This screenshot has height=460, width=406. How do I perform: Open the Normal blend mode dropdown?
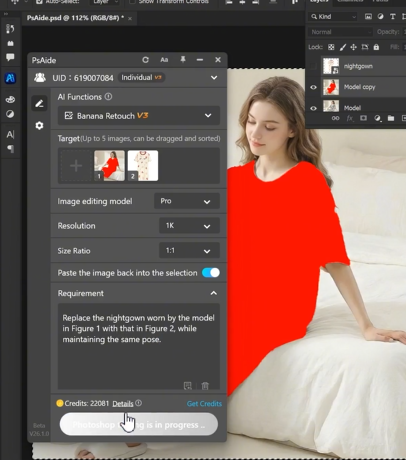[340, 32]
